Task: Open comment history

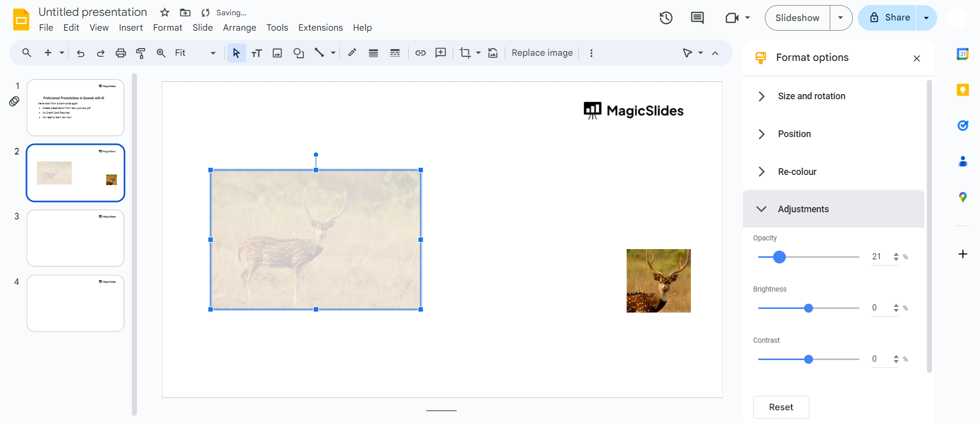Action: tap(697, 18)
